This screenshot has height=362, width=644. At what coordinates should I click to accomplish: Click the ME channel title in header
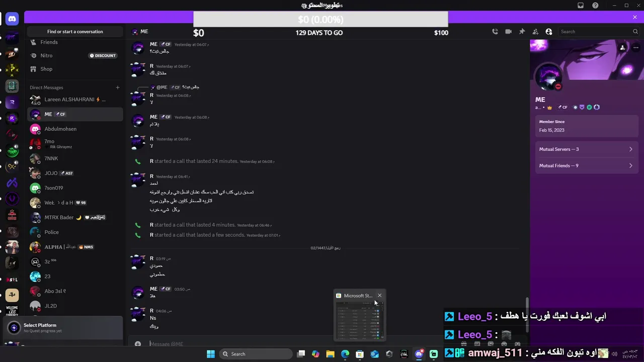tap(144, 32)
